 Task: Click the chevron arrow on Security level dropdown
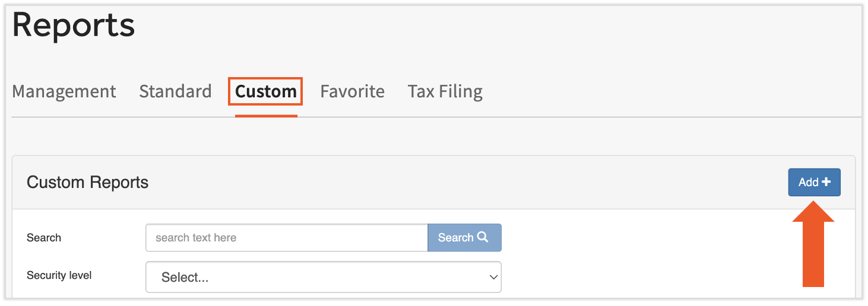(493, 277)
